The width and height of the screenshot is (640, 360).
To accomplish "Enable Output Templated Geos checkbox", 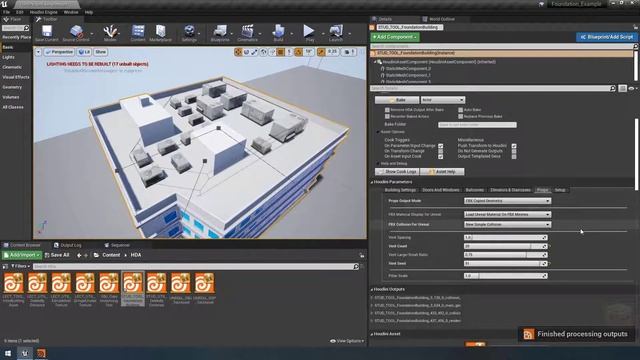I will click(x=514, y=156).
